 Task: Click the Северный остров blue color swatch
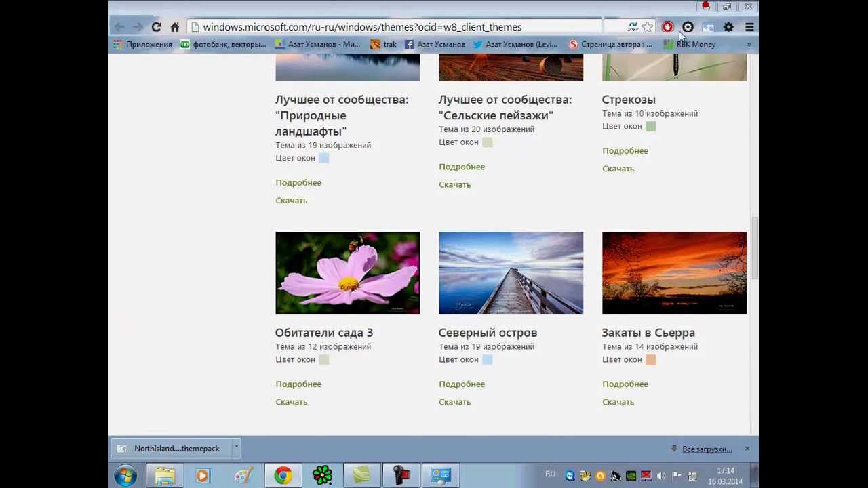tap(488, 360)
